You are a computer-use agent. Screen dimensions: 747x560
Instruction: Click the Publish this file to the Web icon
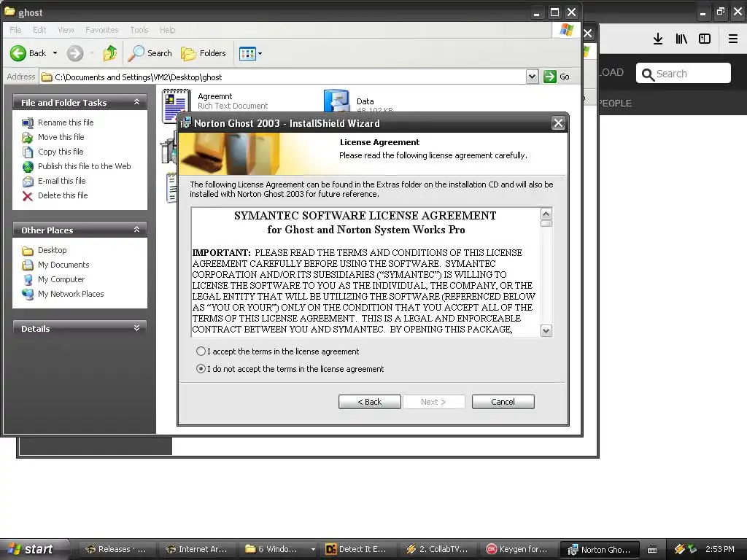[x=28, y=167]
